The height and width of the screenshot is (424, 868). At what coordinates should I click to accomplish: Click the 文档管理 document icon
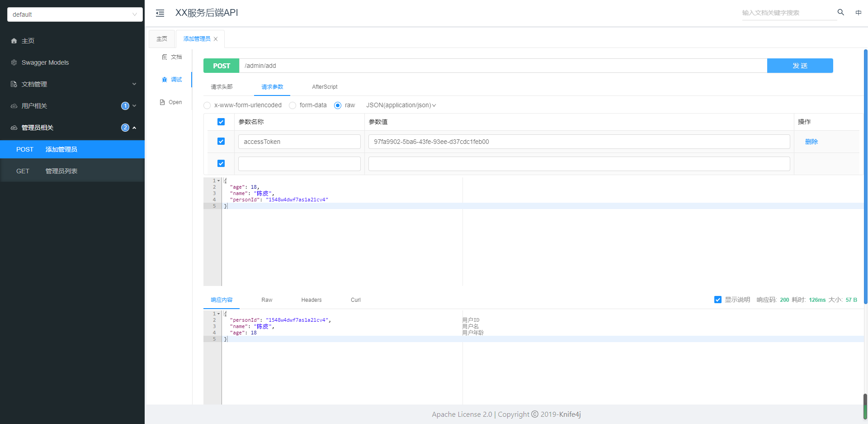click(14, 84)
